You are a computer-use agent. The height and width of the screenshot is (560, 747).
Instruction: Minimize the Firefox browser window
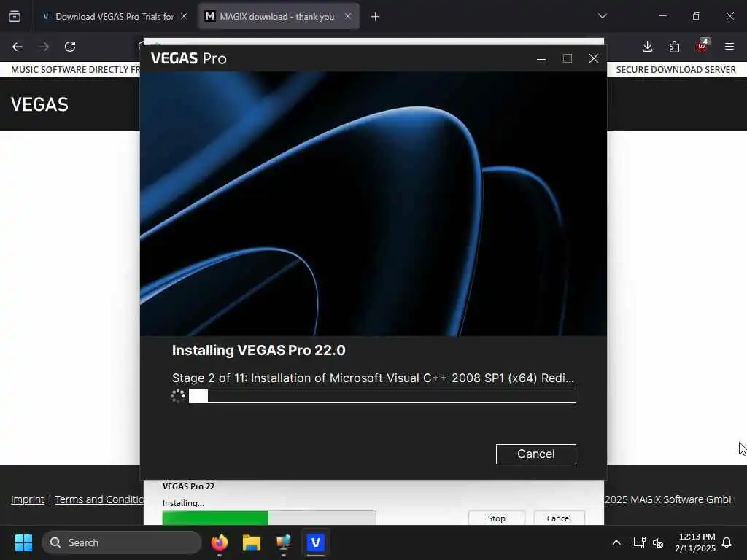click(662, 16)
